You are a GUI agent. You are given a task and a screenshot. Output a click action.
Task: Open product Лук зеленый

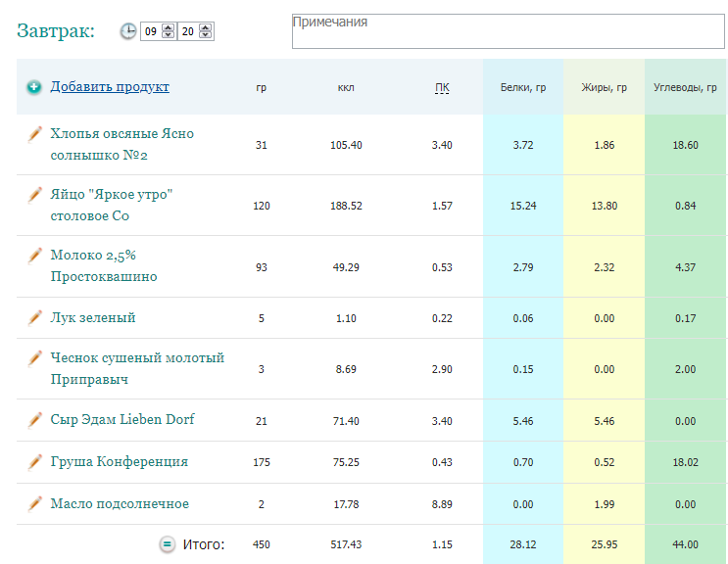[x=93, y=317]
